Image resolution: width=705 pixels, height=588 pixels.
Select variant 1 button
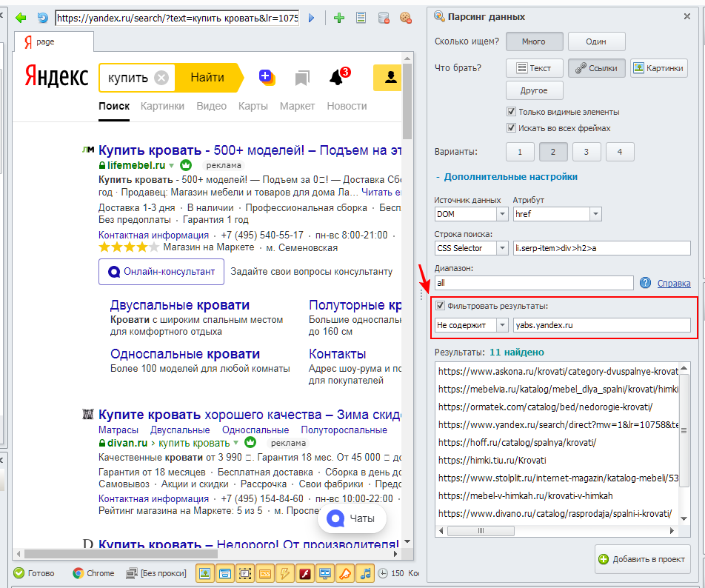[x=520, y=152]
